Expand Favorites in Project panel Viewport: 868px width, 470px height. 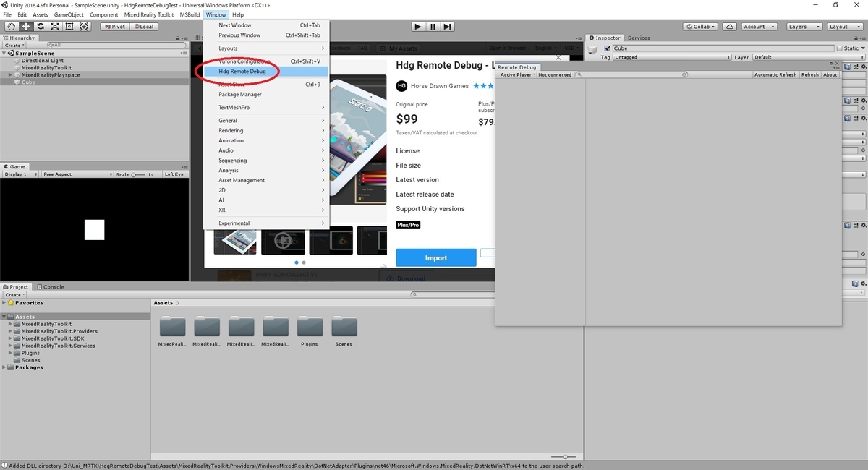click(5, 303)
